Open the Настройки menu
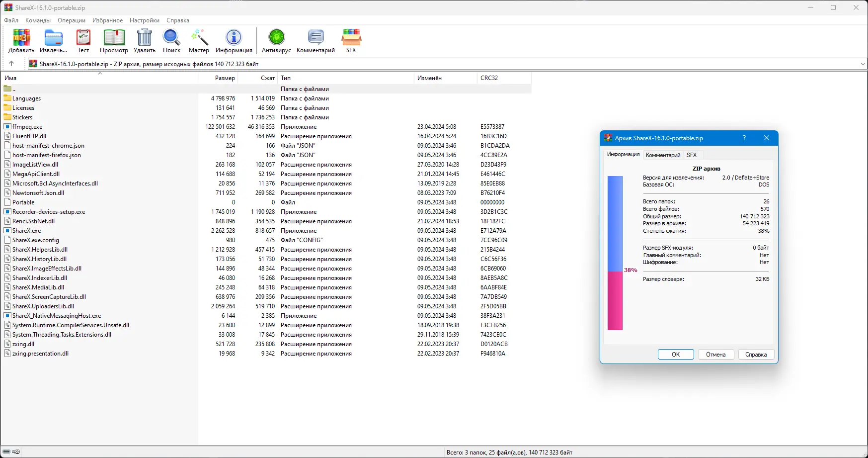 click(x=145, y=20)
